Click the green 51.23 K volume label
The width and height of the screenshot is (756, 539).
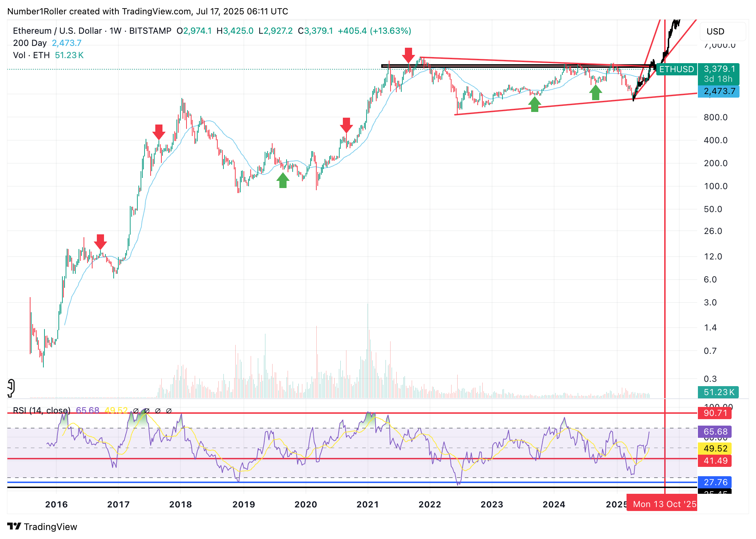pyautogui.click(x=718, y=392)
